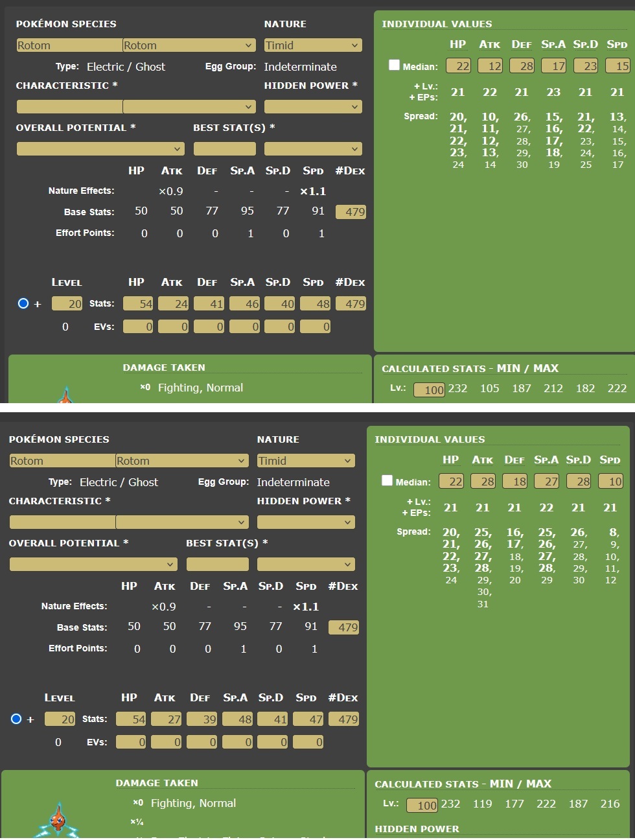Click the Atk stat field showing 24
Viewport: 635px width, 840px height.
click(174, 304)
